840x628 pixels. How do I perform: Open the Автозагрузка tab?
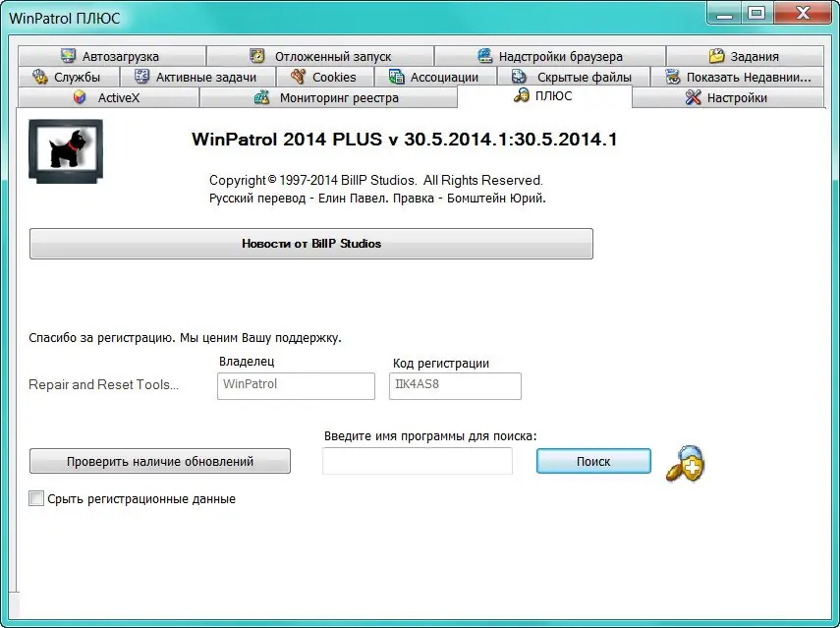click(x=111, y=56)
